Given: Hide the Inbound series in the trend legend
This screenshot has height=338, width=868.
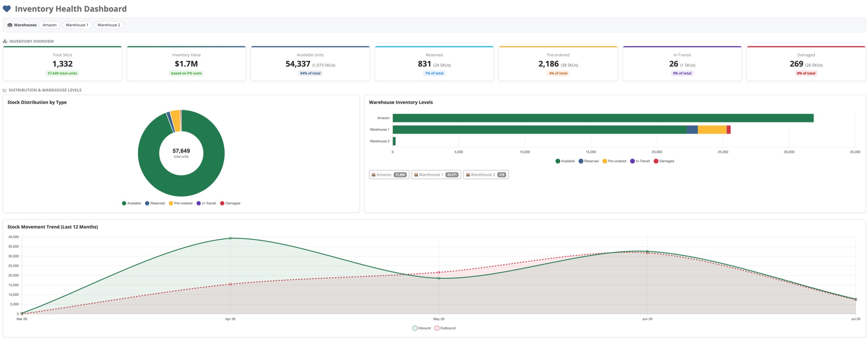Looking at the screenshot, I should pos(422,328).
